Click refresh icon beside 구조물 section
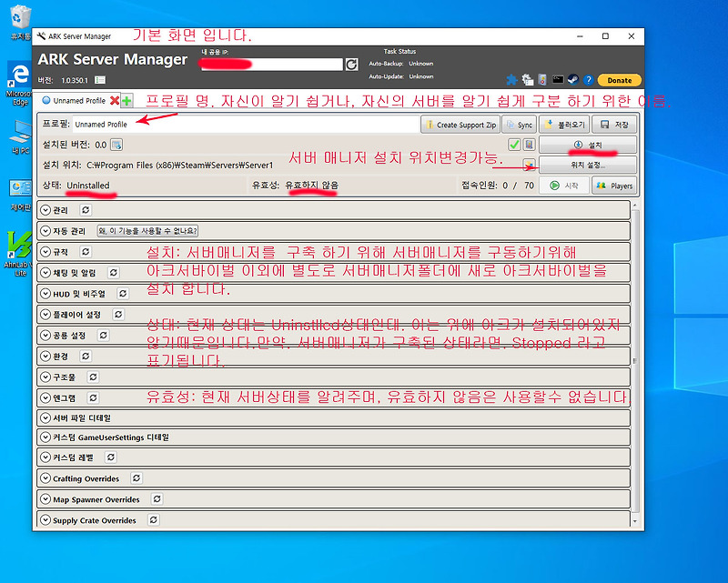The image size is (728, 583). click(x=93, y=377)
